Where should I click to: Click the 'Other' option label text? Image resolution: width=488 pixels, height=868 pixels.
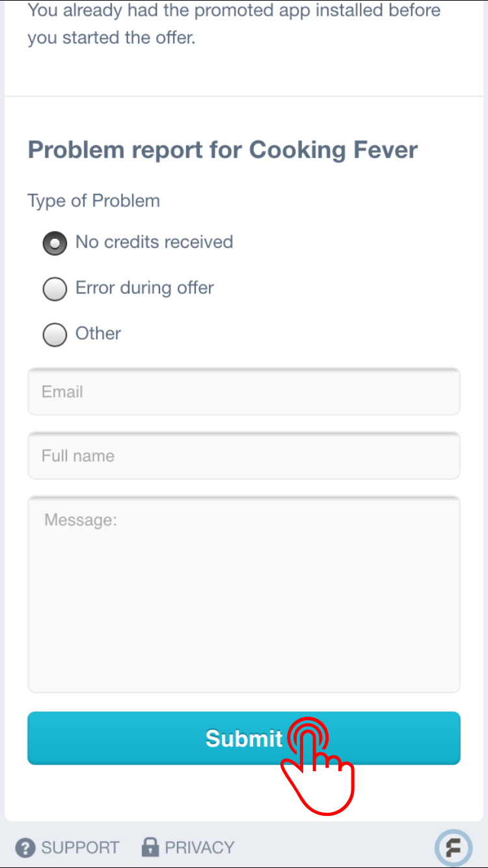(98, 333)
